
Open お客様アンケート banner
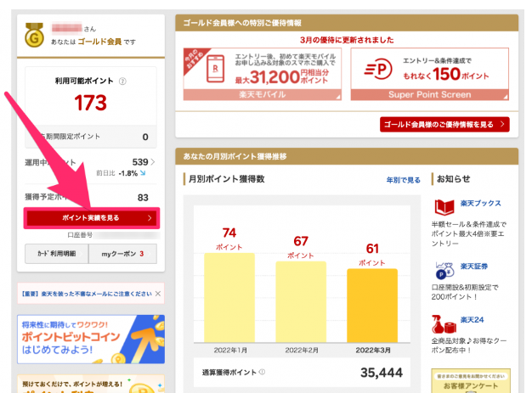tap(471, 381)
